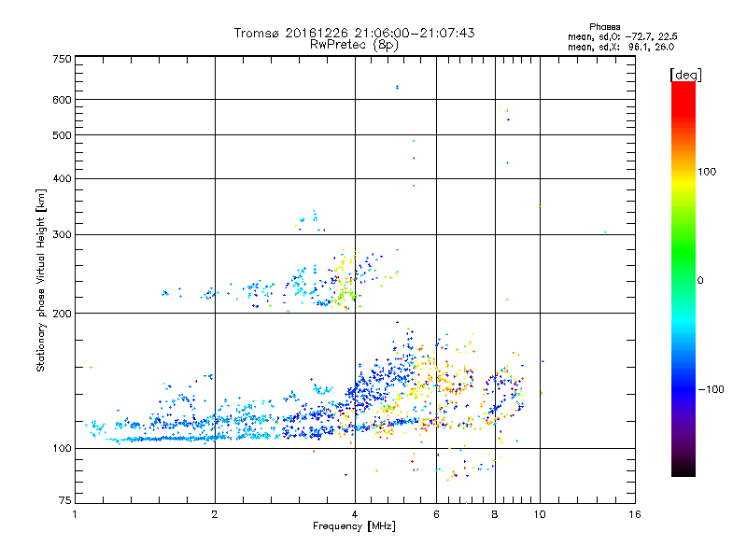Click x-axis tick label '8'
The height and width of the screenshot is (560, 747).
point(495,514)
